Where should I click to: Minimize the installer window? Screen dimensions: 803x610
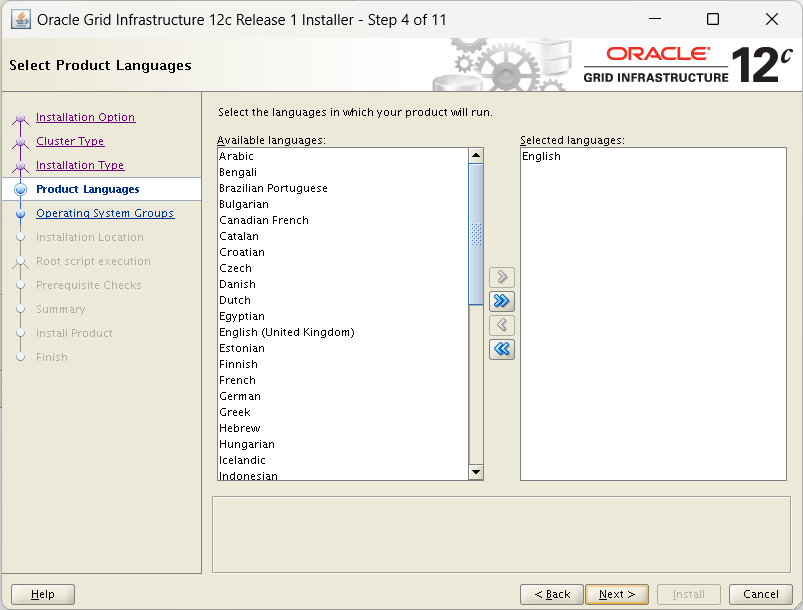click(x=655, y=19)
